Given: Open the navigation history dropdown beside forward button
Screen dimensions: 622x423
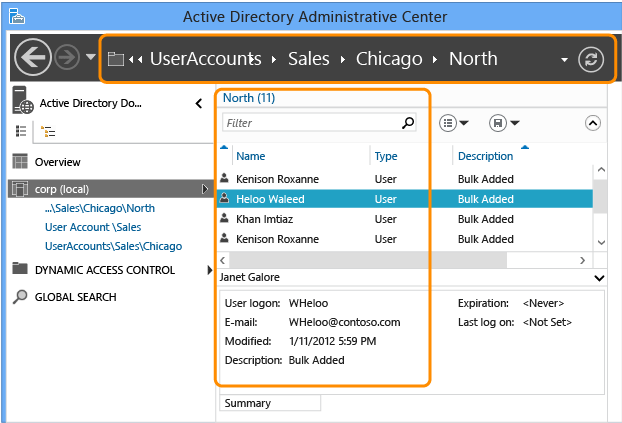Looking at the screenshot, I should pos(91,57).
